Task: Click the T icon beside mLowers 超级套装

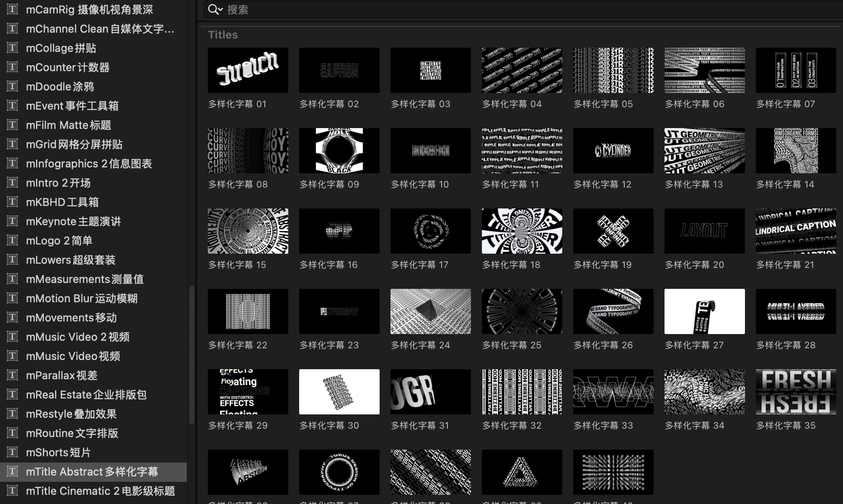Action: tap(13, 260)
